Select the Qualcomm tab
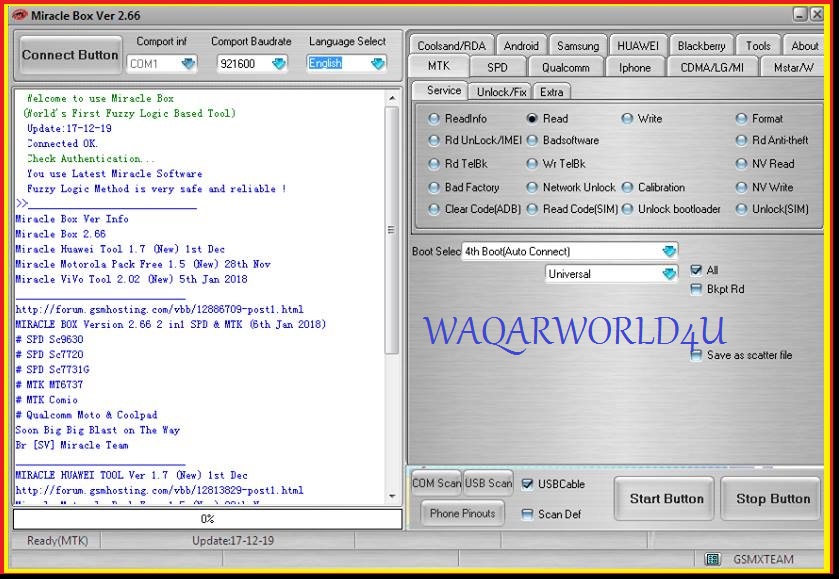Screen dimensions: 839x579 [566, 67]
